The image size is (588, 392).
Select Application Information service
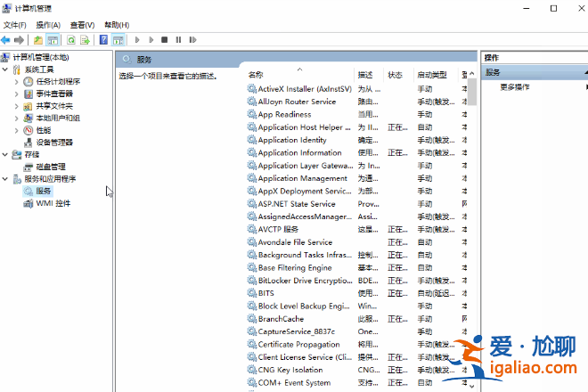click(299, 152)
